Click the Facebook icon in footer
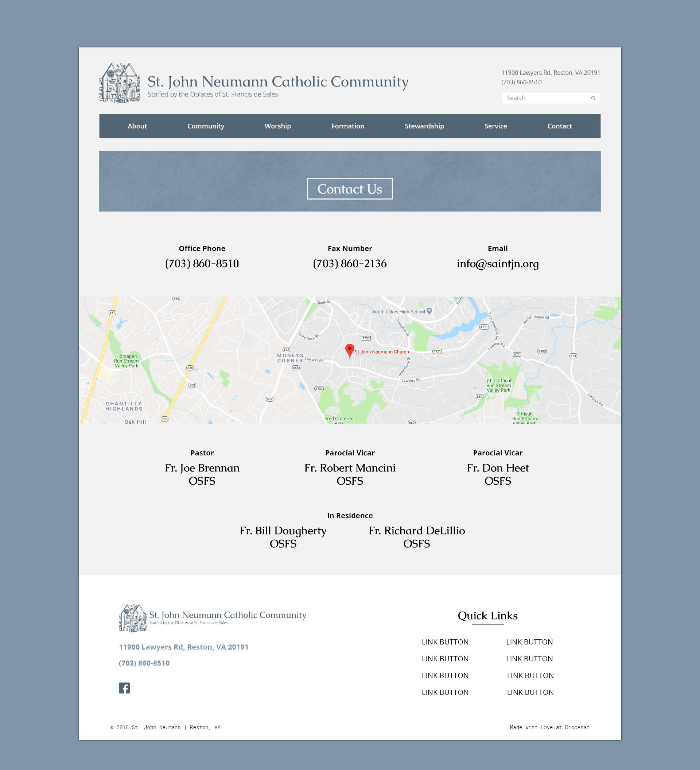The height and width of the screenshot is (770, 700). [x=124, y=688]
